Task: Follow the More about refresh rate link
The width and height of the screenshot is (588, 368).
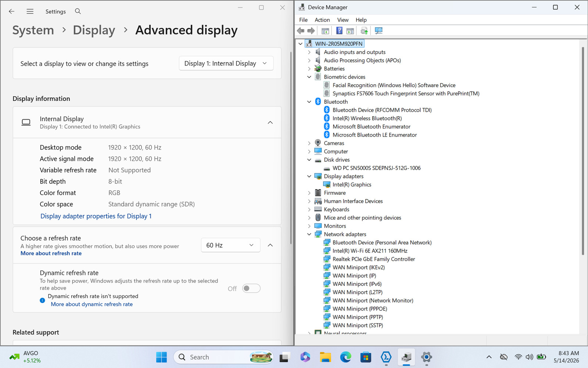Action: [x=51, y=253]
